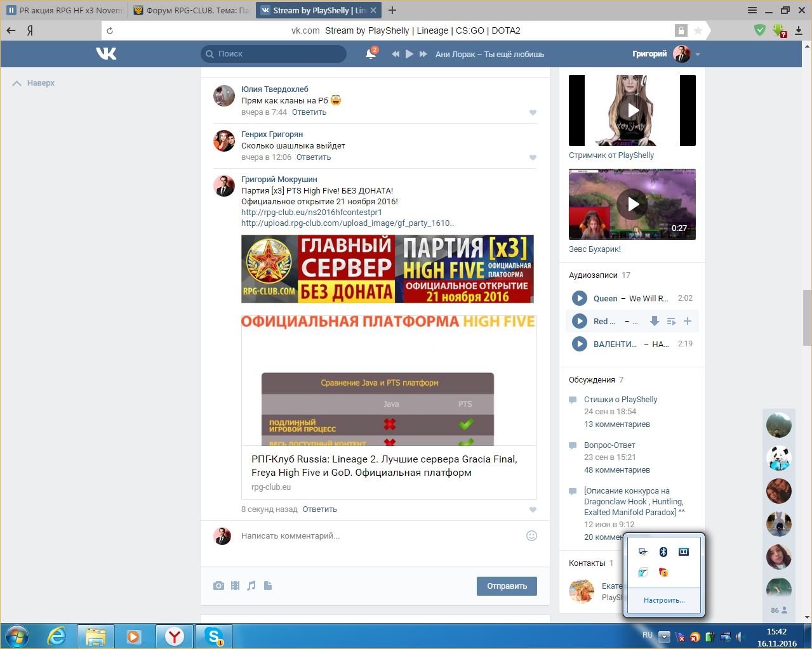Open the browser downloads arrow
This screenshot has width=812, height=649.
click(x=799, y=30)
